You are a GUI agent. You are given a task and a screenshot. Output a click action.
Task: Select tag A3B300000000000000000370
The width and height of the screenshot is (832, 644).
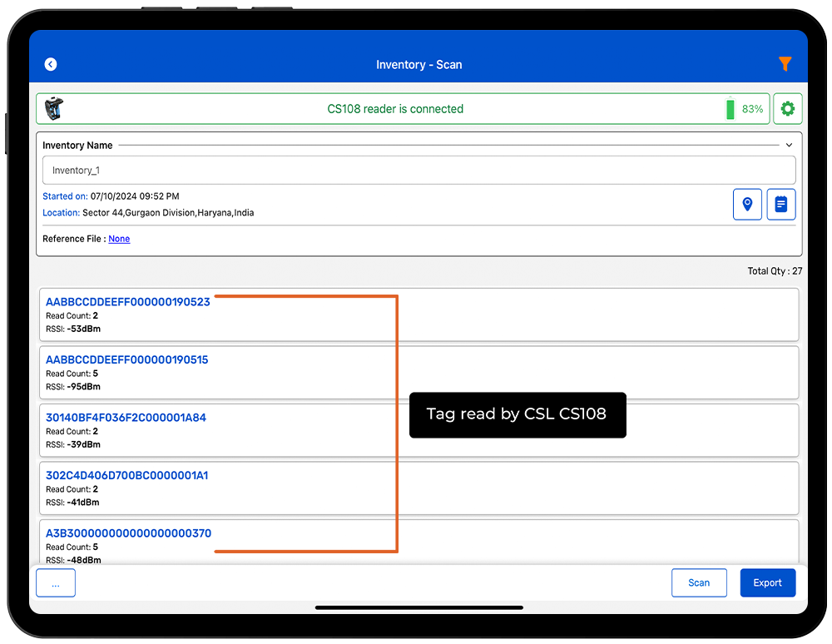128,533
